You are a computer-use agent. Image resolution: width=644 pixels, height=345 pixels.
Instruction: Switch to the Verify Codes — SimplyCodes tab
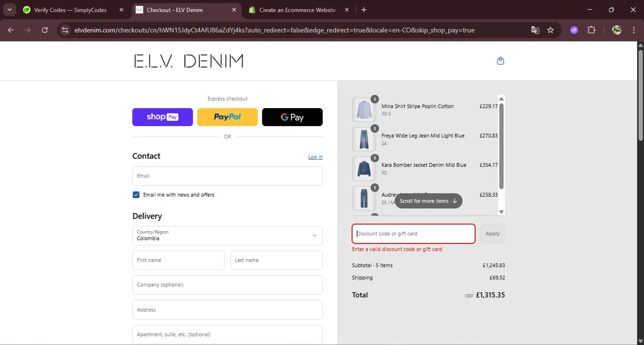(70, 10)
